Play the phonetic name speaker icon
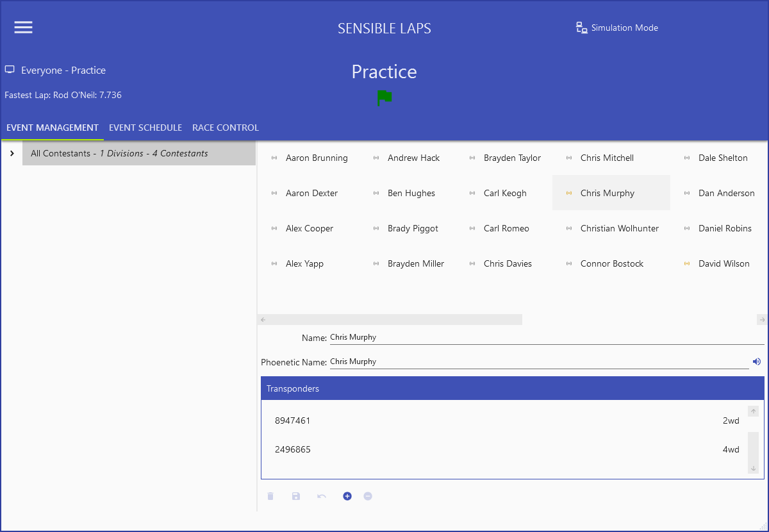The image size is (769, 532). point(756,362)
